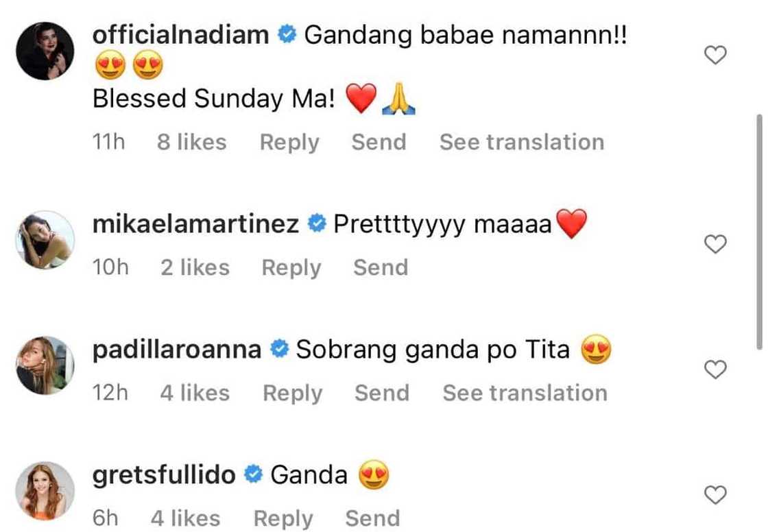Image resolution: width=768 pixels, height=532 pixels.
Task: Open officialnadiam's profile picture
Action: click(x=45, y=51)
